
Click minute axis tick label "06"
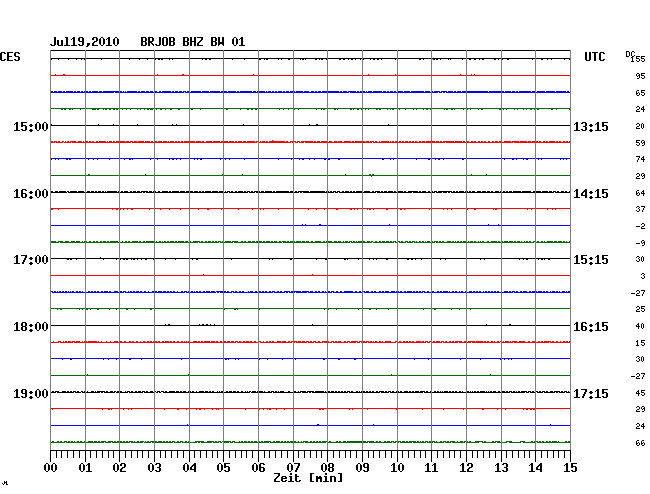click(258, 467)
